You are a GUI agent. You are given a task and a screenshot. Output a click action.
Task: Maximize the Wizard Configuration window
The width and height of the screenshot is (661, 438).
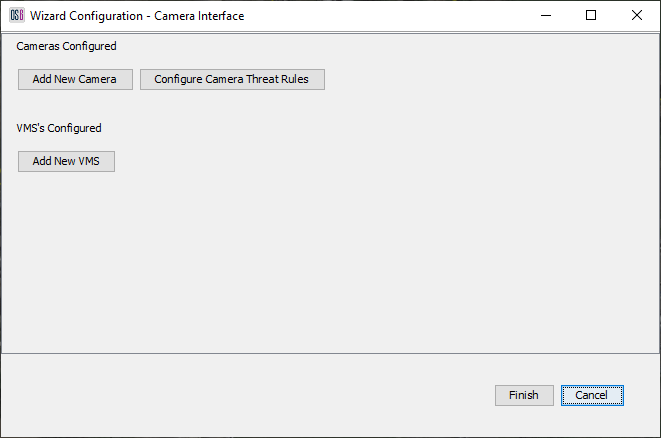point(591,16)
